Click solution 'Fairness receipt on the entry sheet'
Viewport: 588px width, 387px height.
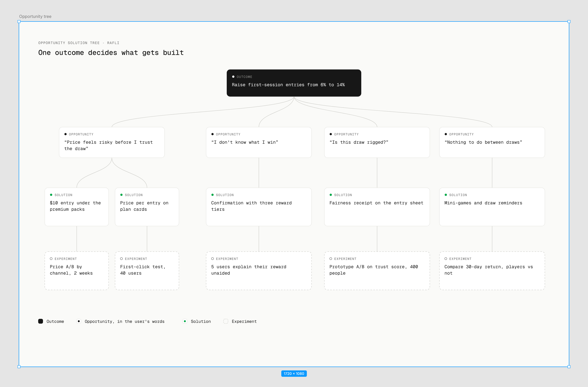377,207
